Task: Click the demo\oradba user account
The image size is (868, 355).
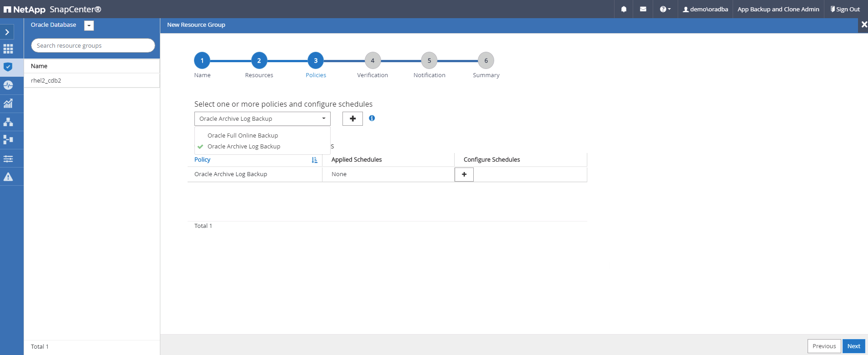Action: pyautogui.click(x=705, y=9)
